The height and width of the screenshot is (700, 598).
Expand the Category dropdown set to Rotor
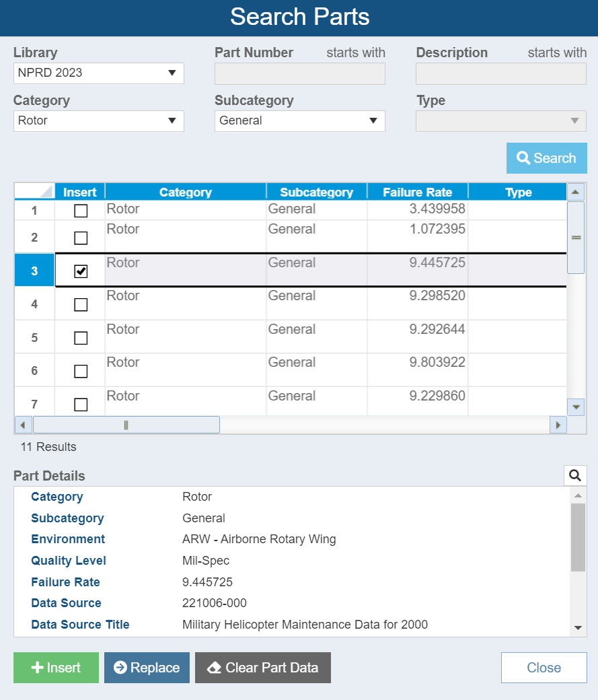(x=98, y=121)
